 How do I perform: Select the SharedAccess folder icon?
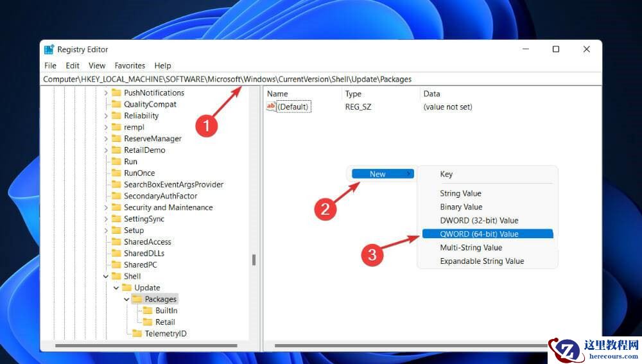pos(117,241)
